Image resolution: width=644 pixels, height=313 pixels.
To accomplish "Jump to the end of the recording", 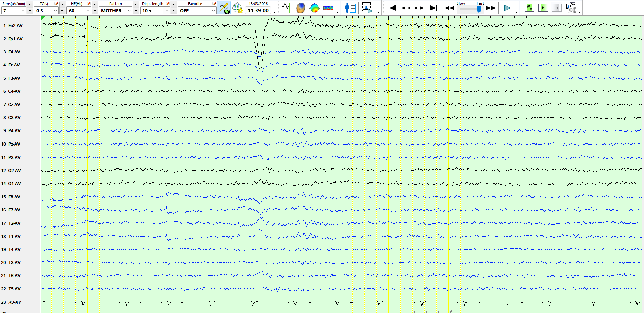I will pos(433,8).
